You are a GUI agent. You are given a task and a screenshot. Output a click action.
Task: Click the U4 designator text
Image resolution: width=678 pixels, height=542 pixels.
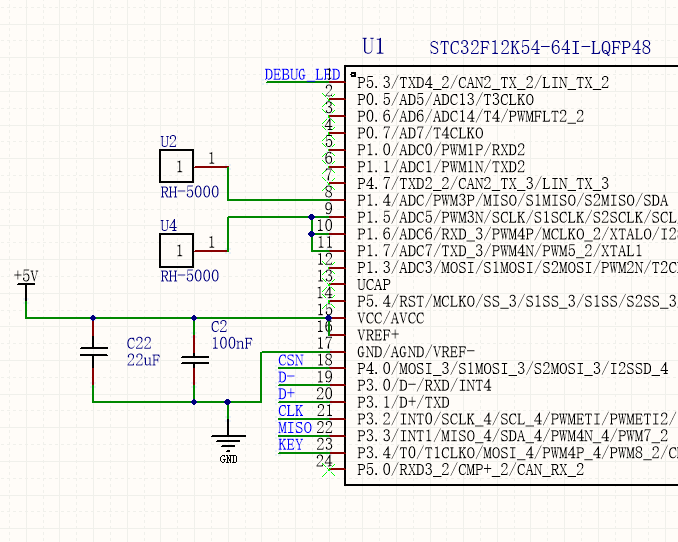click(169, 225)
